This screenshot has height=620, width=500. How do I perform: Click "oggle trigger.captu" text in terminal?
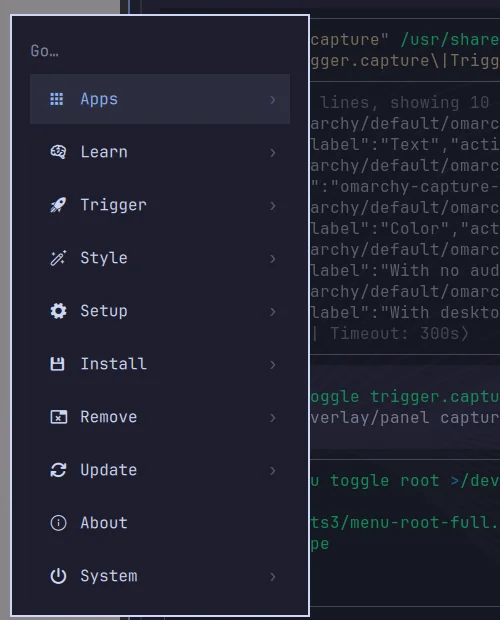tap(405, 397)
